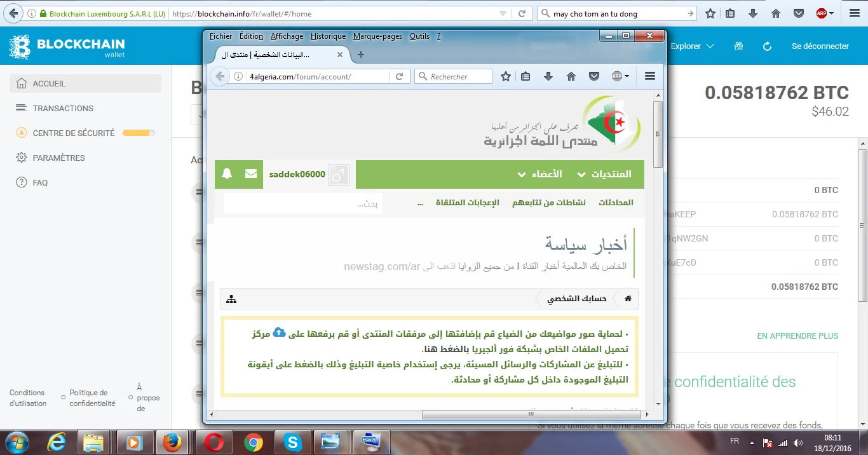Click the Blockchain wallet refresh icon
This screenshot has height=455, width=868.
(x=767, y=46)
